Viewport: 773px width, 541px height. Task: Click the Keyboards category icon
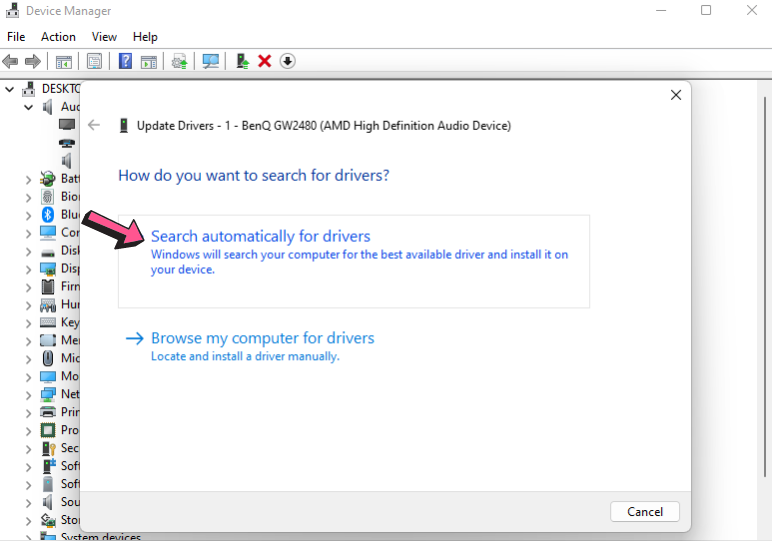[x=48, y=323]
